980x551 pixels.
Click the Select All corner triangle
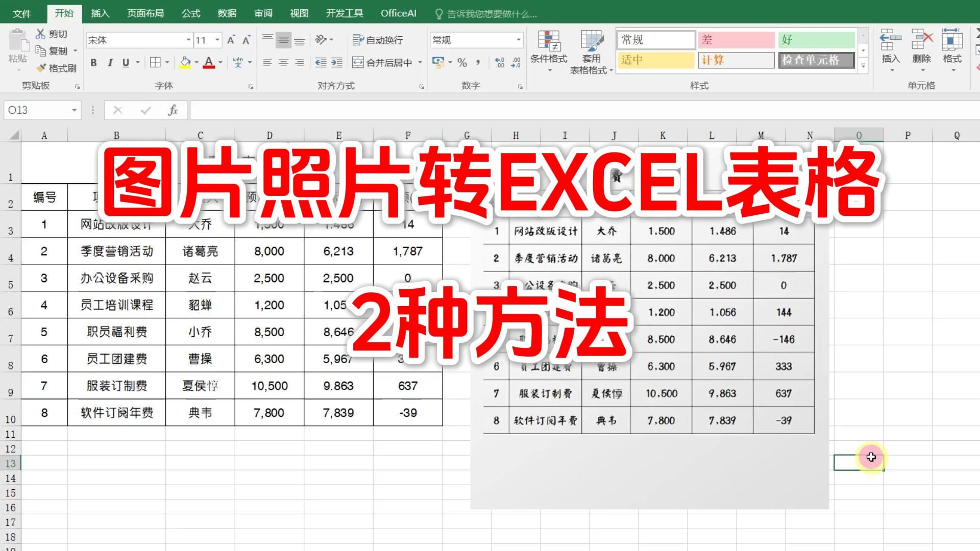pos(14,135)
